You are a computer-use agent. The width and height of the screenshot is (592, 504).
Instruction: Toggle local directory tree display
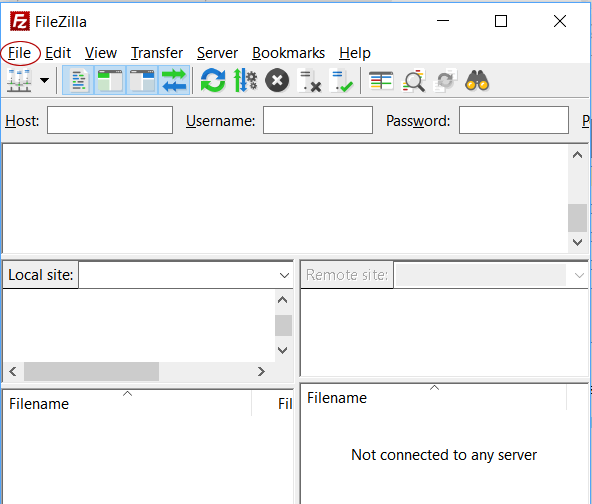point(110,80)
